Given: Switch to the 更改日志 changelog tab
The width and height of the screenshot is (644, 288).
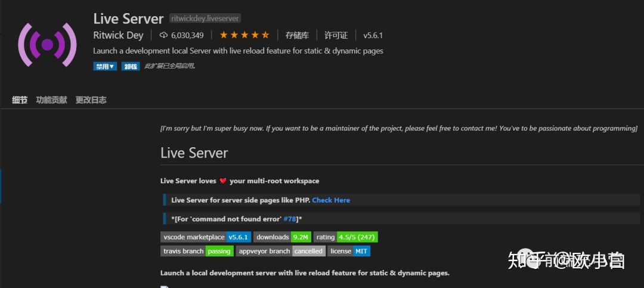Looking at the screenshot, I should [91, 100].
